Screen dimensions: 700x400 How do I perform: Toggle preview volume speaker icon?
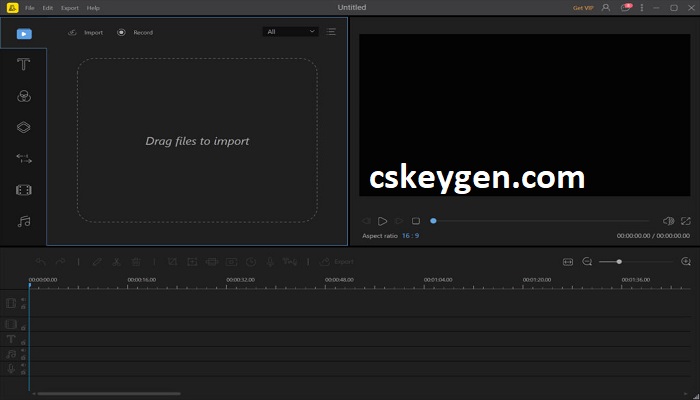668,221
